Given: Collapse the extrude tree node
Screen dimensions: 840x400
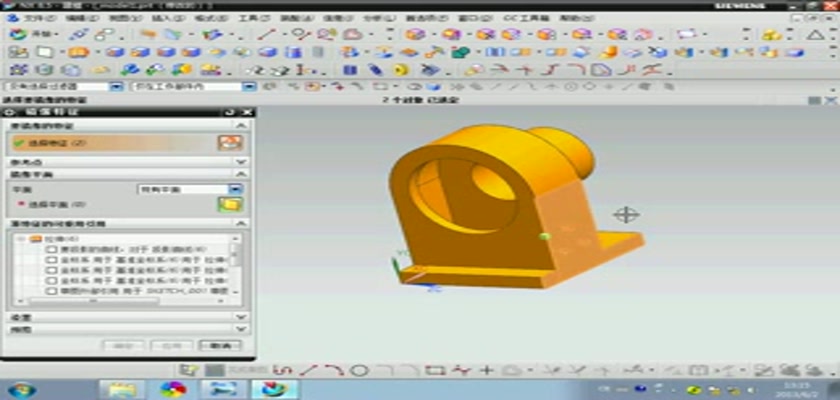Looking at the screenshot, I should click(x=20, y=239).
